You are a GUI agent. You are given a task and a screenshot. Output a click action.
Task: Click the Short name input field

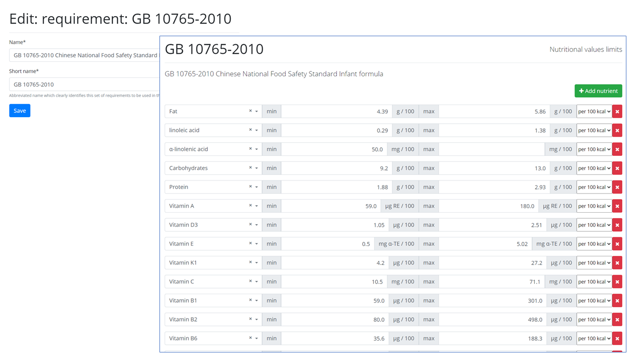(x=85, y=84)
